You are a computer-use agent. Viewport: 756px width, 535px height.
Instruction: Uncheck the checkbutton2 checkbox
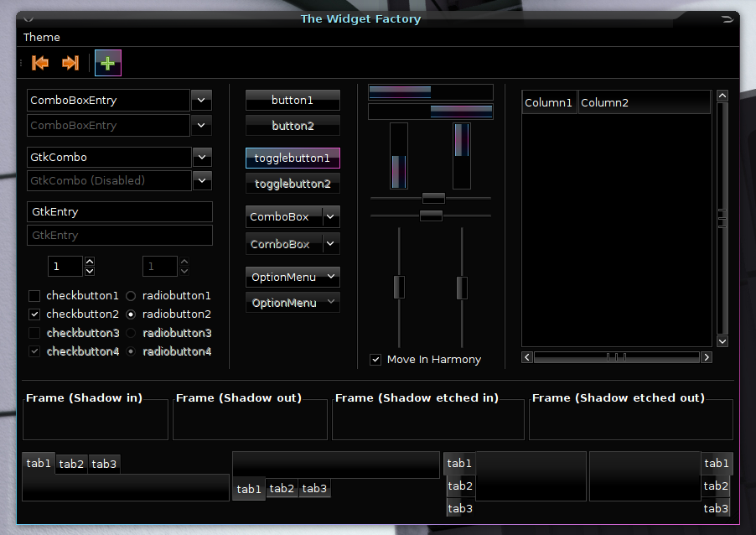click(34, 314)
